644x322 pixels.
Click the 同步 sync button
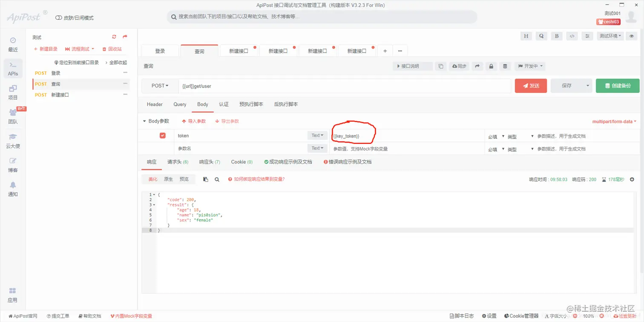click(x=459, y=66)
